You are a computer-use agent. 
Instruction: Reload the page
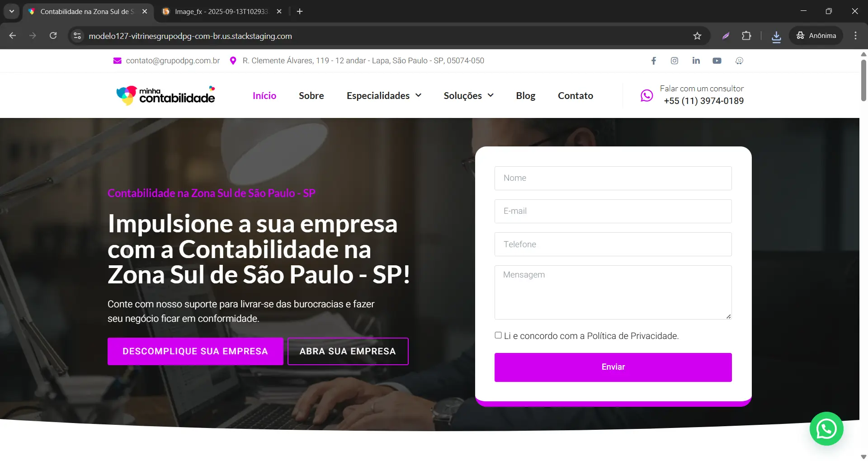coord(53,36)
